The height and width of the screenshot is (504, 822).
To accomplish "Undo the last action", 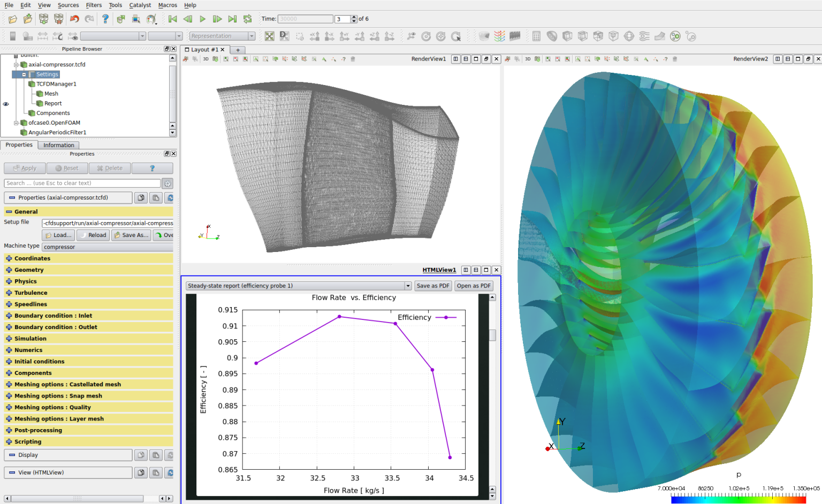I will coord(73,19).
